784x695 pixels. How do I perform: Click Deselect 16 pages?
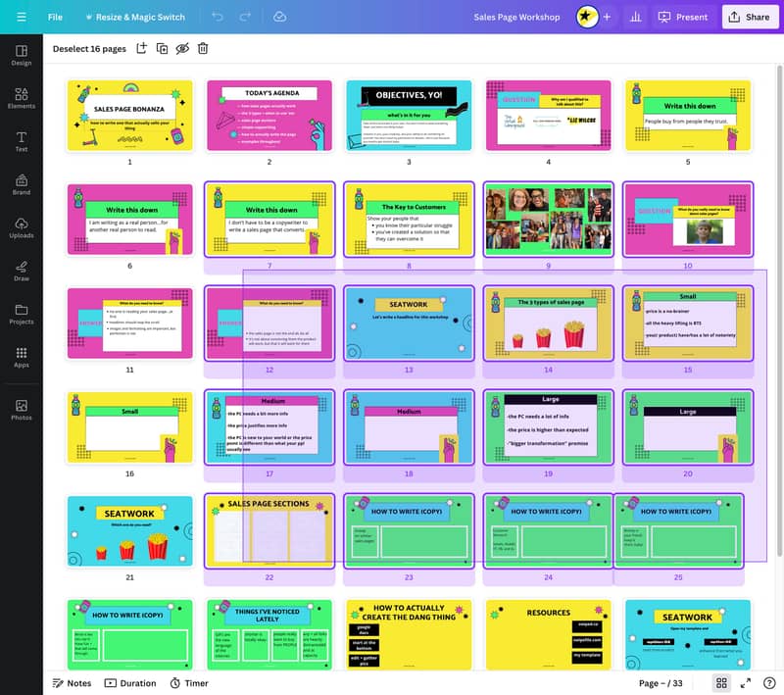(x=89, y=48)
